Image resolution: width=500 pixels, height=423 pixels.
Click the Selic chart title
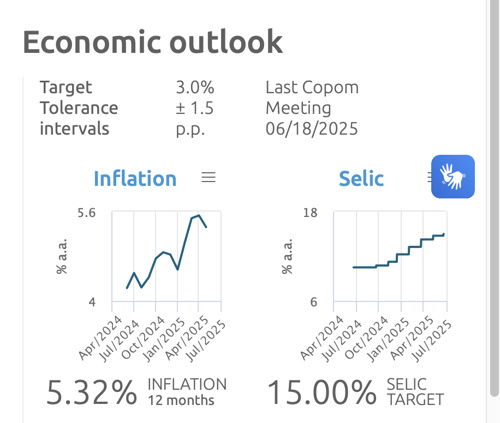361,178
